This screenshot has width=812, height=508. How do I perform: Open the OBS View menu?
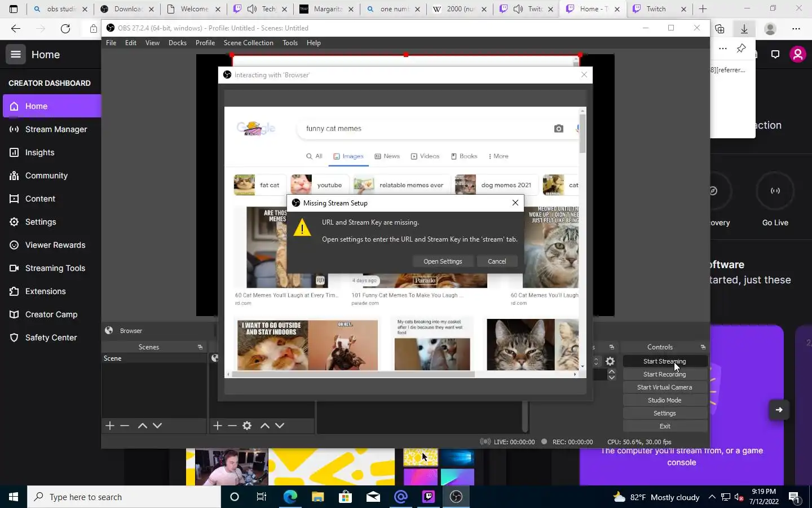[x=152, y=43]
